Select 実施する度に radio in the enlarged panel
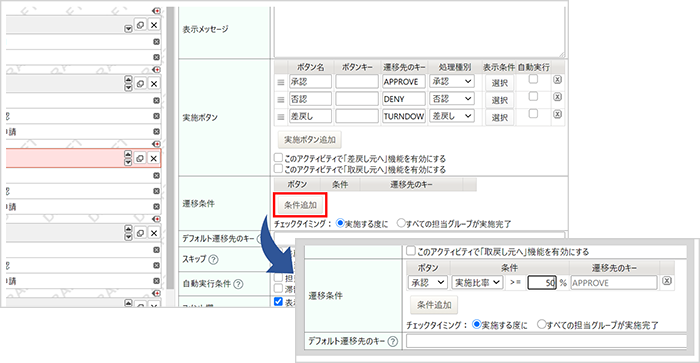Viewport: 700px width, 363px height. click(476, 324)
